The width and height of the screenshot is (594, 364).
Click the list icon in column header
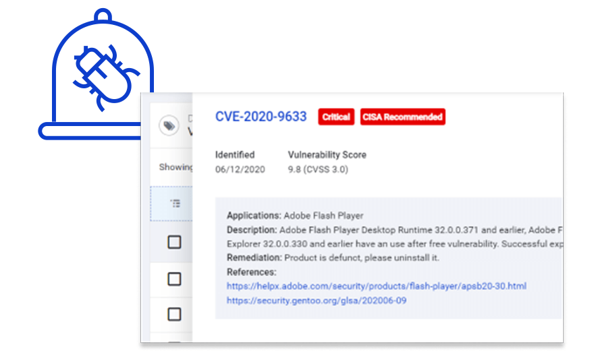point(175,203)
